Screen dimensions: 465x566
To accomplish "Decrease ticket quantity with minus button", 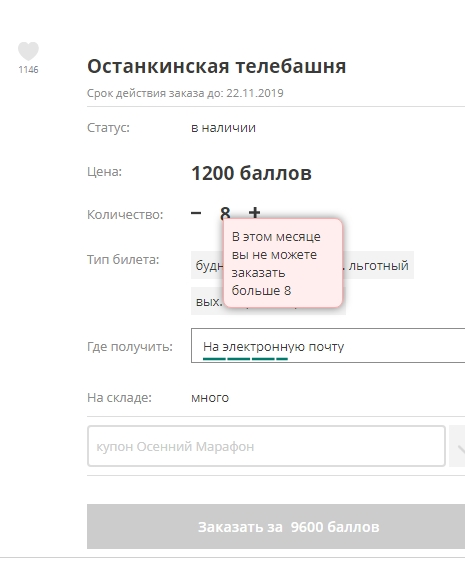I will point(196,213).
